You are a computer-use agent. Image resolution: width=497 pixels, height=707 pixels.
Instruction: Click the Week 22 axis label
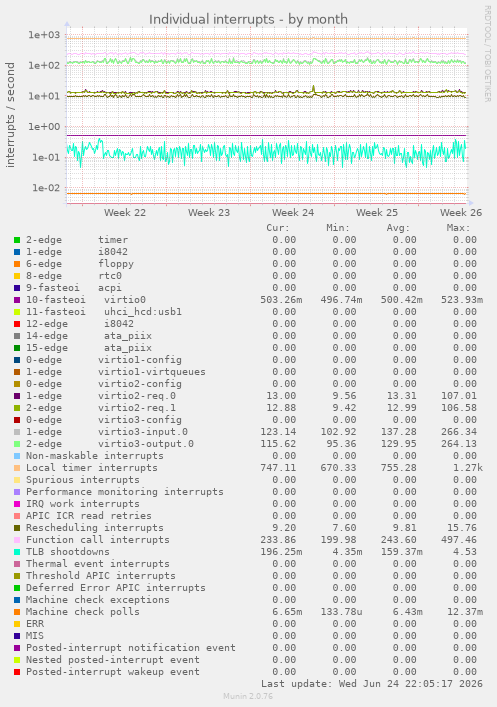(125, 212)
